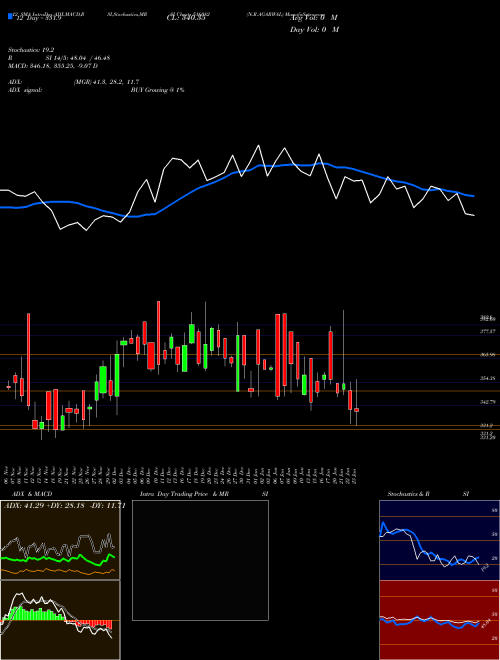This screenshot has height=660, width=500.
Task: Click the 'Stochastics & R' panel heading
Action: 408,494
